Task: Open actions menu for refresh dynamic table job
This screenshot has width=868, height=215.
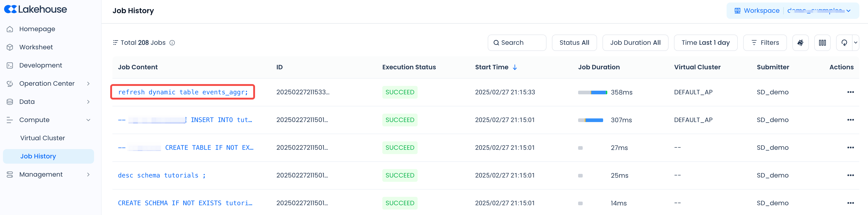Action: 850,92
